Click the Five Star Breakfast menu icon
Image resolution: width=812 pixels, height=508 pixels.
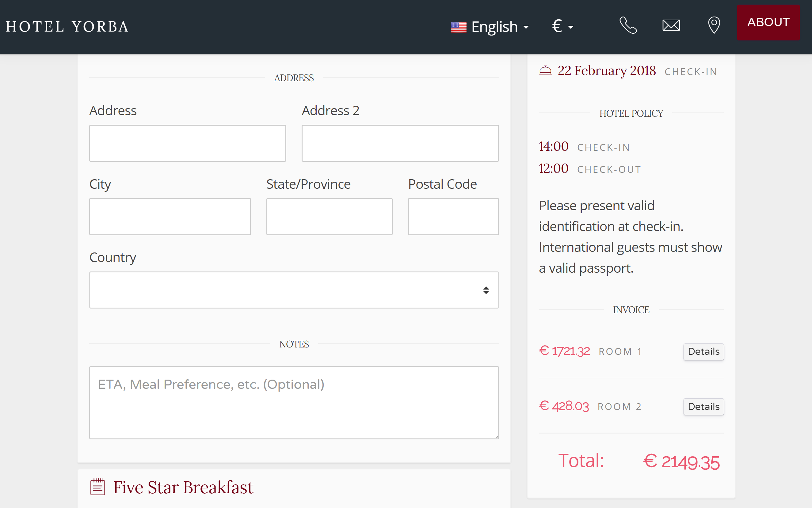click(97, 486)
